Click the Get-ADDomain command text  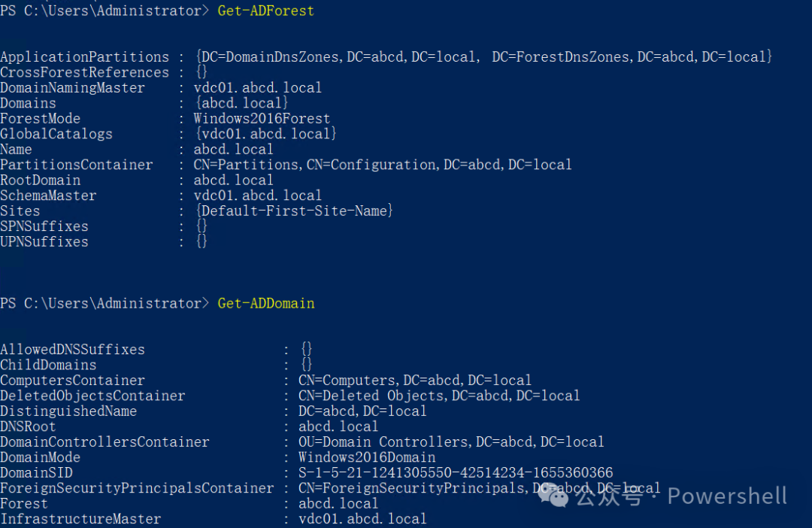coord(265,304)
